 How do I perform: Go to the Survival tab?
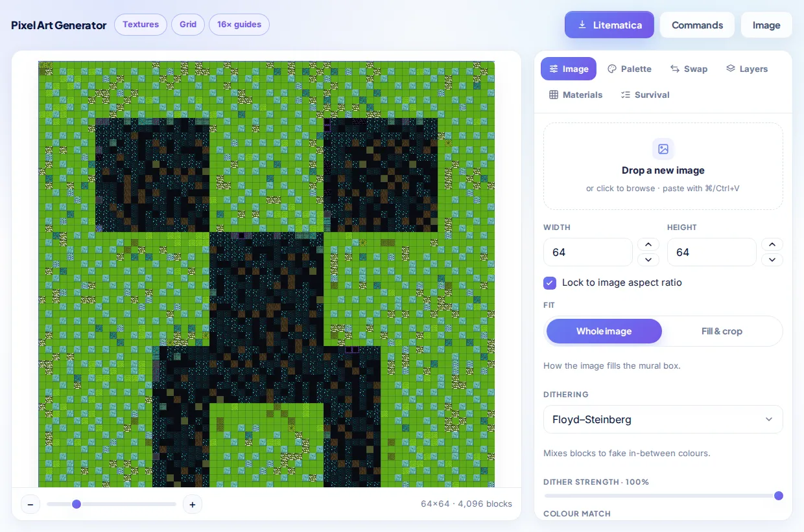(x=645, y=95)
